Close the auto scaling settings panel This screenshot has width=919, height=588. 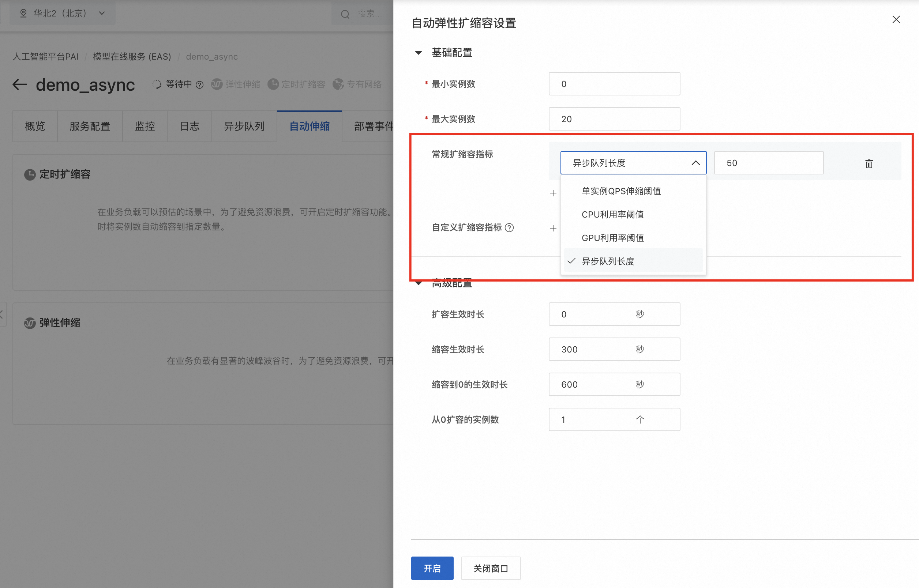[x=896, y=19]
